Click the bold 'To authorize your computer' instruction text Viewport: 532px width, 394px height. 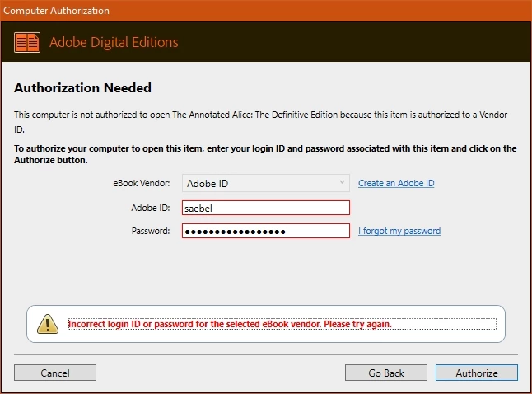pyautogui.click(x=265, y=154)
